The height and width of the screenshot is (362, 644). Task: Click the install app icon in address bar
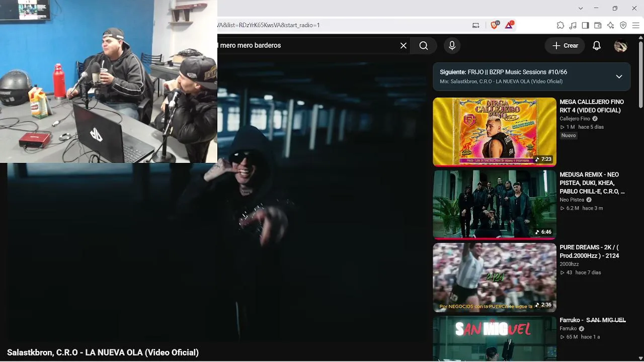coord(475,25)
